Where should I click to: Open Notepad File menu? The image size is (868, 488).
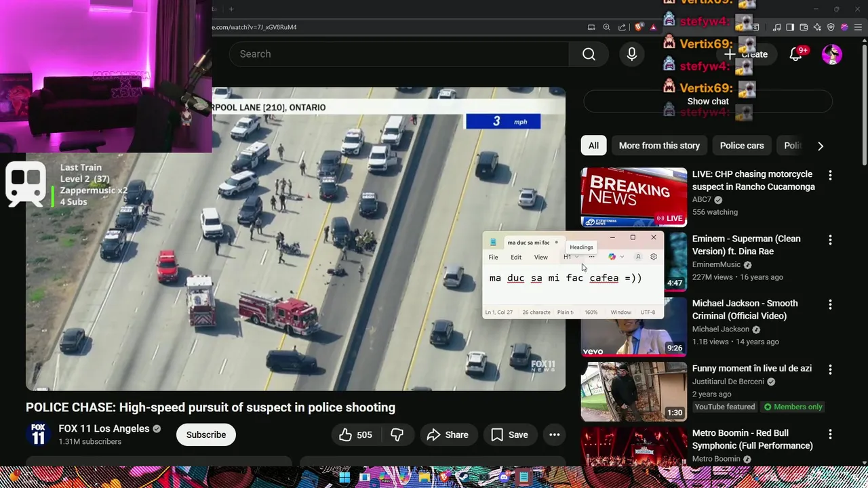tap(494, 257)
